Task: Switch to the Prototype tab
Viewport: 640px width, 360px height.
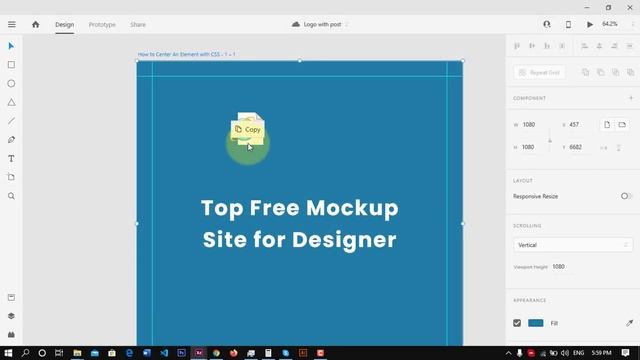Action: click(102, 24)
